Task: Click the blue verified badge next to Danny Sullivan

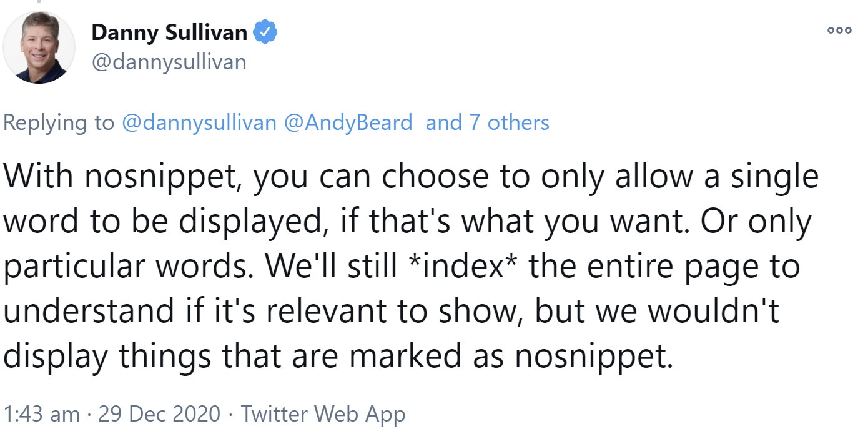Action: (x=265, y=32)
